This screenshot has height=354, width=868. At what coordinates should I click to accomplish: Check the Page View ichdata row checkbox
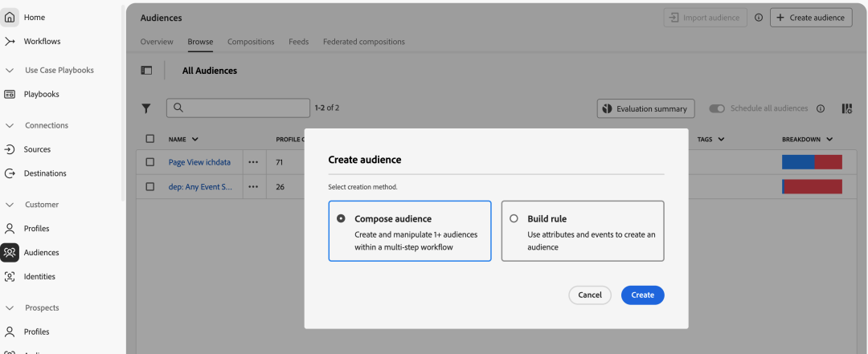(x=149, y=162)
